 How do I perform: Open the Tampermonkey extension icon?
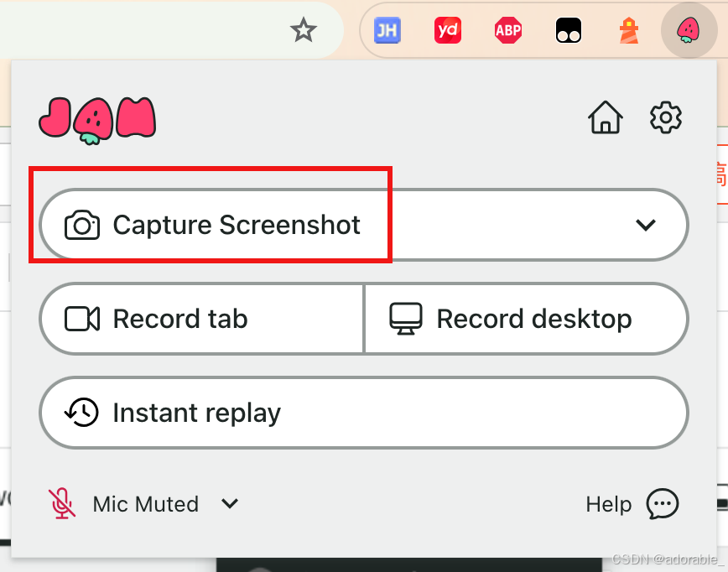coord(569,30)
